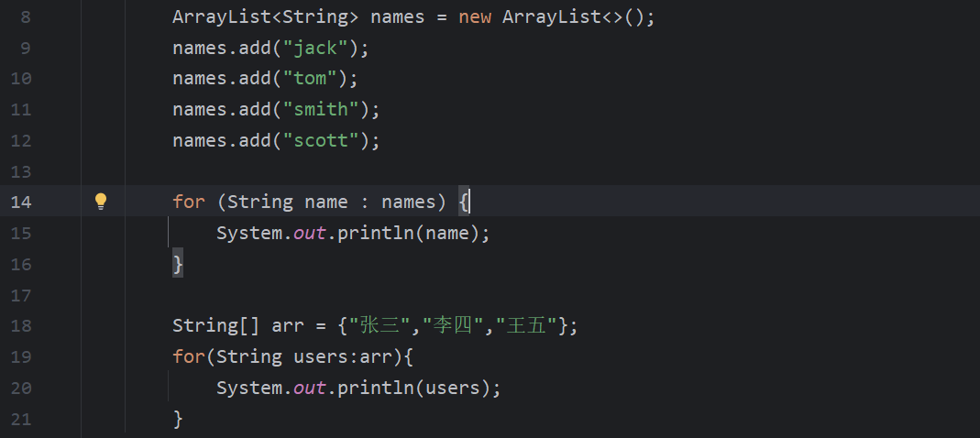This screenshot has height=438, width=980.
Task: Click the 'for' keyword on line 14
Action: tap(189, 202)
